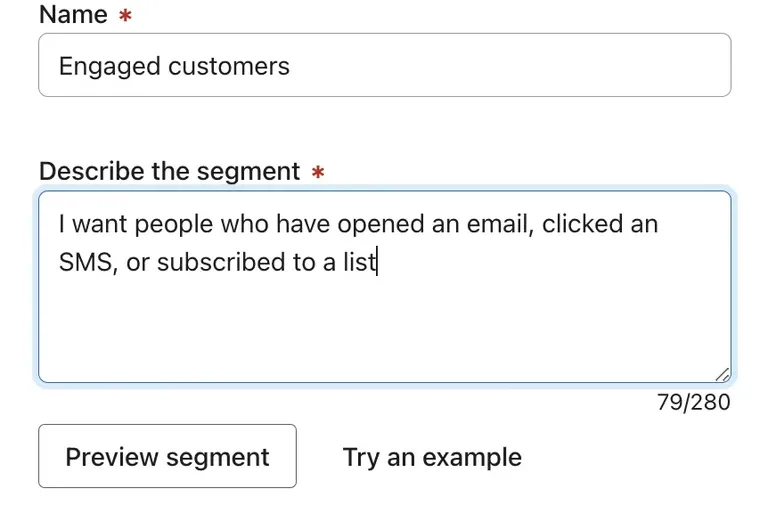The width and height of the screenshot is (768, 512).
Task: Click the red asterisk beside Name
Action: point(125,16)
